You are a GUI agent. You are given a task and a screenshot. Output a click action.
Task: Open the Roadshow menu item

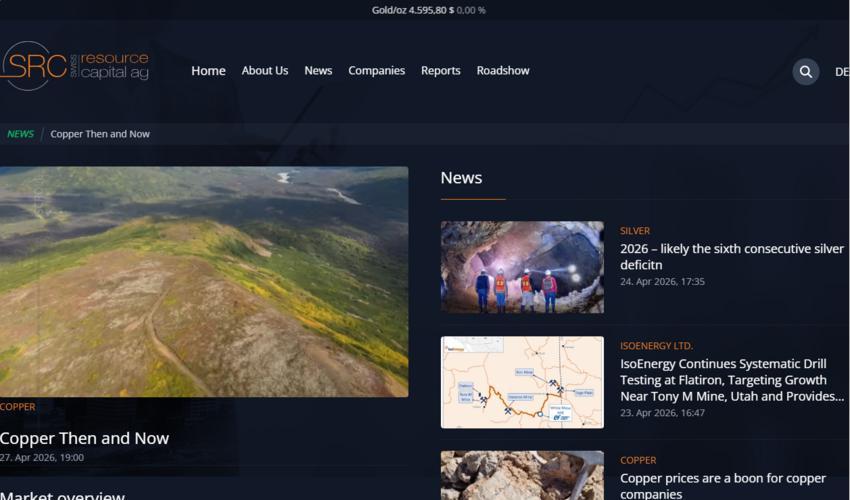point(503,70)
